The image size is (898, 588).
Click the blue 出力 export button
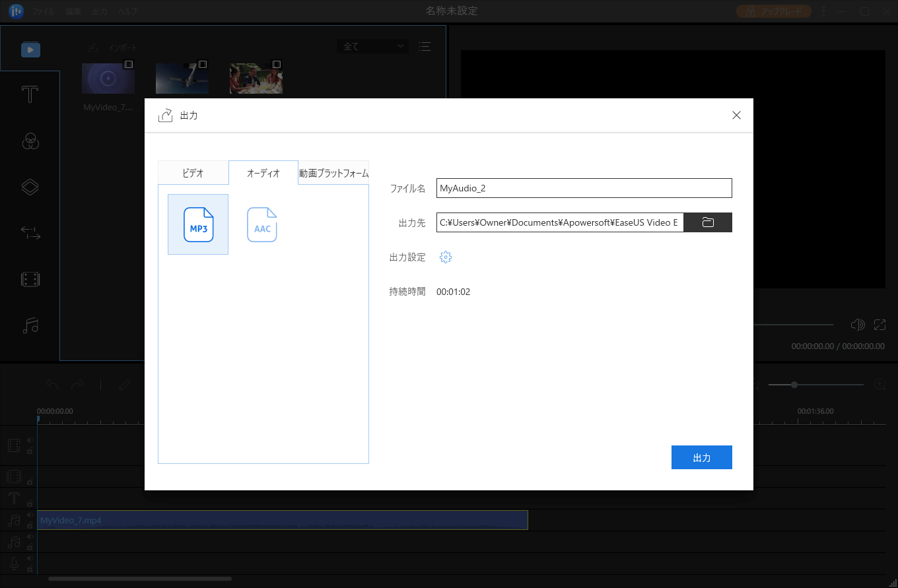(702, 457)
